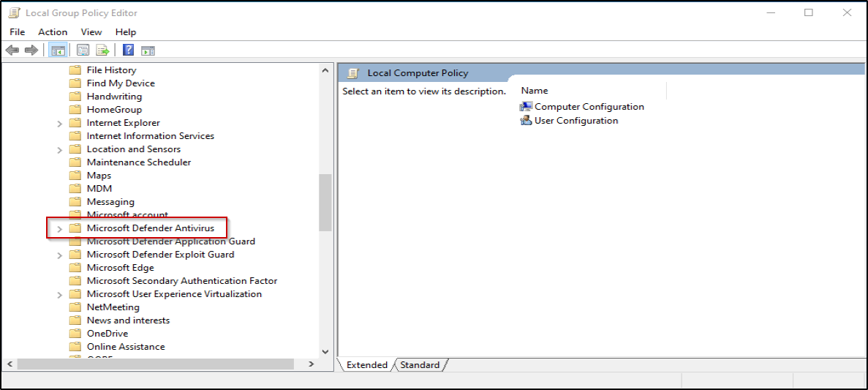The height and width of the screenshot is (390, 868).
Task: Click the HomeGroup folder icon
Action: (75, 110)
